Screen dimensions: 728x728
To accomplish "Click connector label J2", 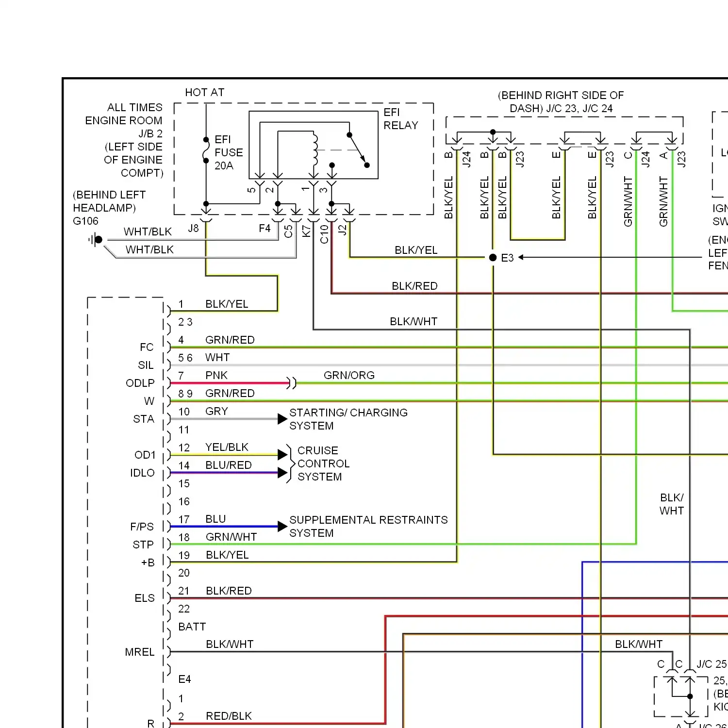I will [x=342, y=230].
